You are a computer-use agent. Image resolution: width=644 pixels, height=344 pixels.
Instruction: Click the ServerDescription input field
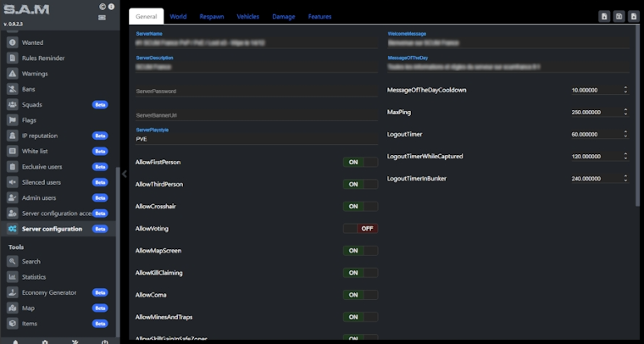(257, 67)
